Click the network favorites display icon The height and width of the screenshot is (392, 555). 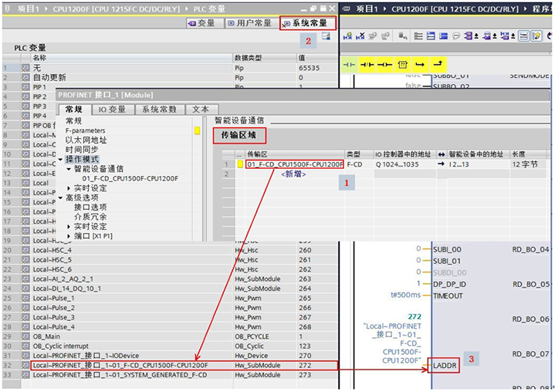[x=505, y=35]
